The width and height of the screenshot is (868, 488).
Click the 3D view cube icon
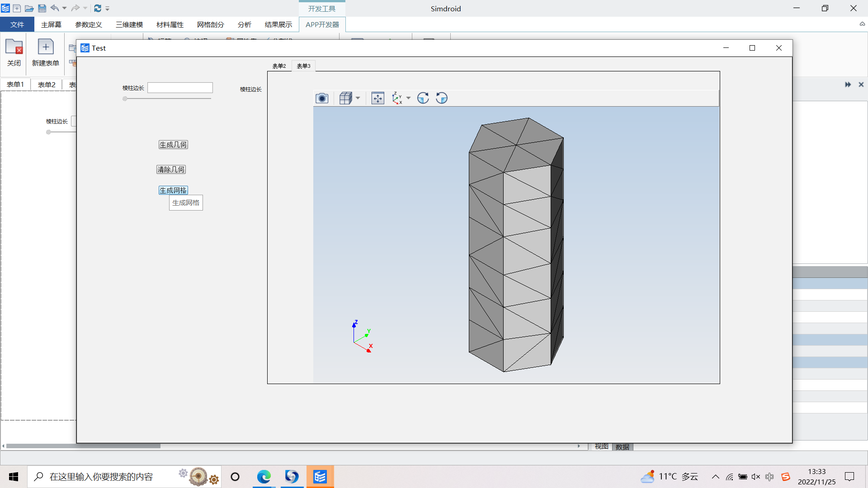click(346, 98)
